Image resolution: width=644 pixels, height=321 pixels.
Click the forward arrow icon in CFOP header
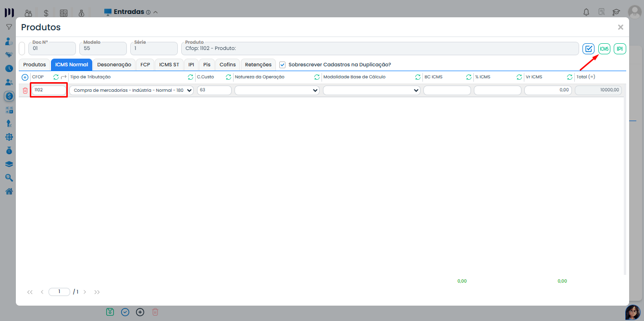click(64, 77)
